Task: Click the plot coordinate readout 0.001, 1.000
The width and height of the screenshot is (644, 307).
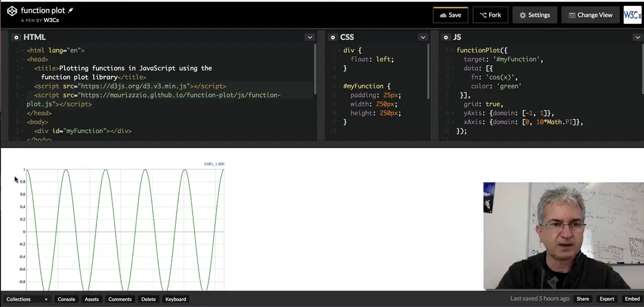Action: tap(214, 164)
